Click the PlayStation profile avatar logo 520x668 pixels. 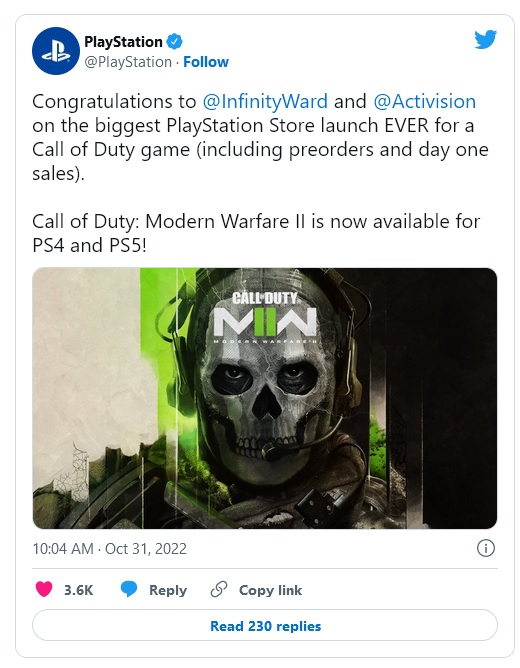56,52
